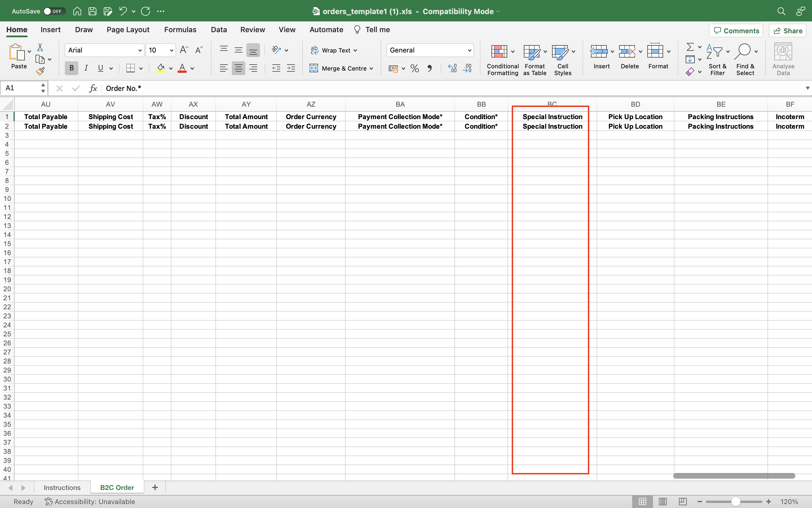Apply Comma Style format
This screenshot has height=508, width=812.
[x=429, y=68]
